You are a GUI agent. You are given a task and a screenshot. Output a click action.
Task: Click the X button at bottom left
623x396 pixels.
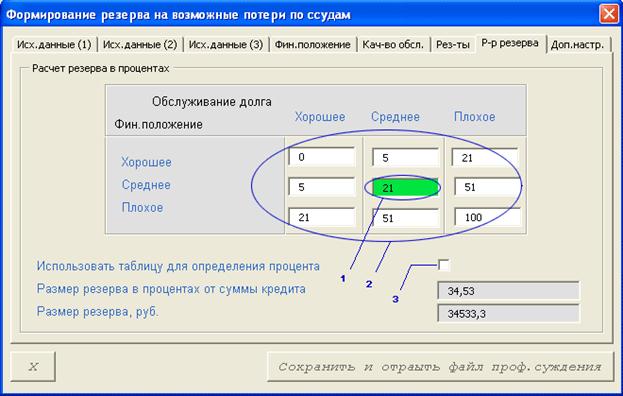click(33, 366)
